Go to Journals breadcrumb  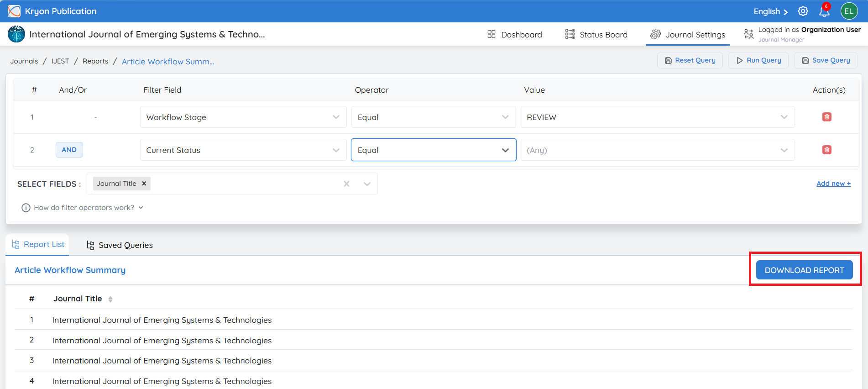click(x=24, y=61)
